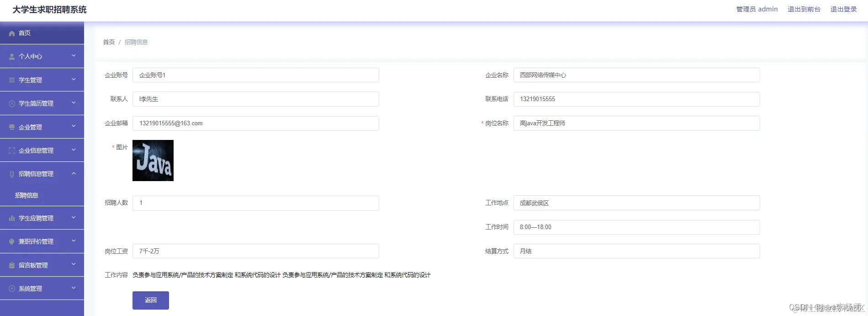Click the icon next to 企业管理
The width and height of the screenshot is (868, 316).
tap(12, 127)
